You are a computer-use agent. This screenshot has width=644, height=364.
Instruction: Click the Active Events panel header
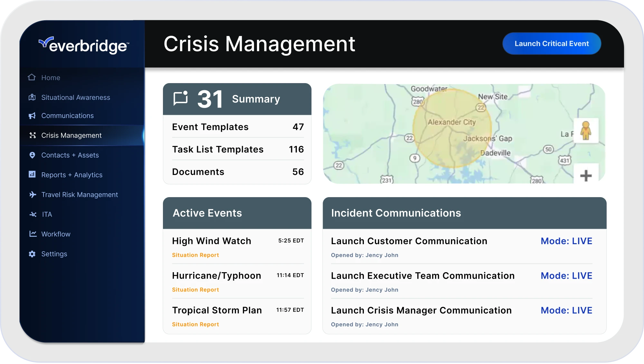pos(237,213)
